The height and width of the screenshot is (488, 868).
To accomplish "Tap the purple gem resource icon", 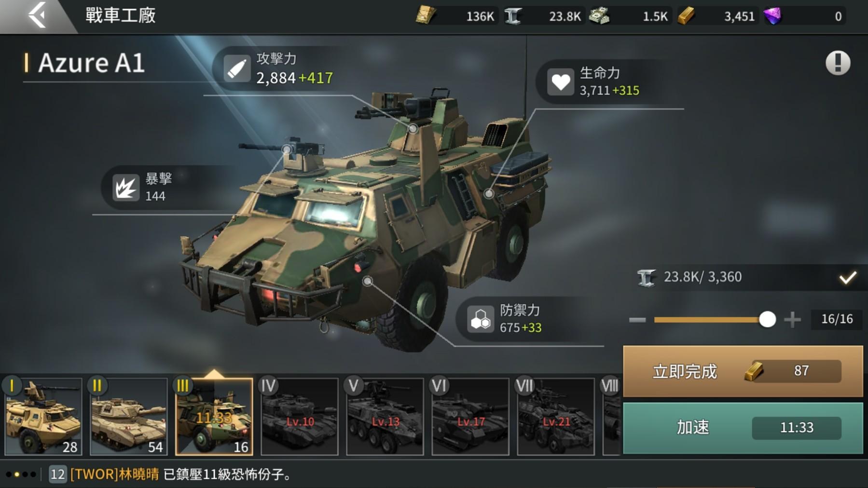I will pyautogui.click(x=772, y=16).
